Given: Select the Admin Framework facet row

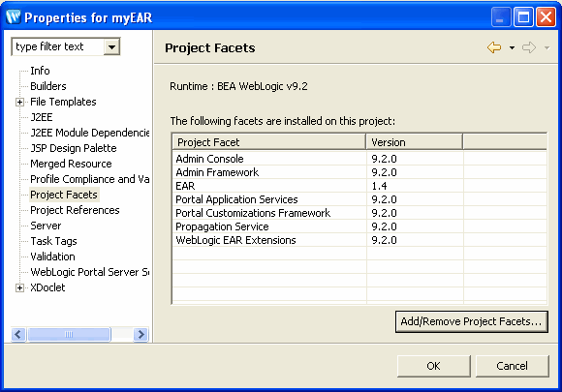Looking at the screenshot, I should click(359, 172).
